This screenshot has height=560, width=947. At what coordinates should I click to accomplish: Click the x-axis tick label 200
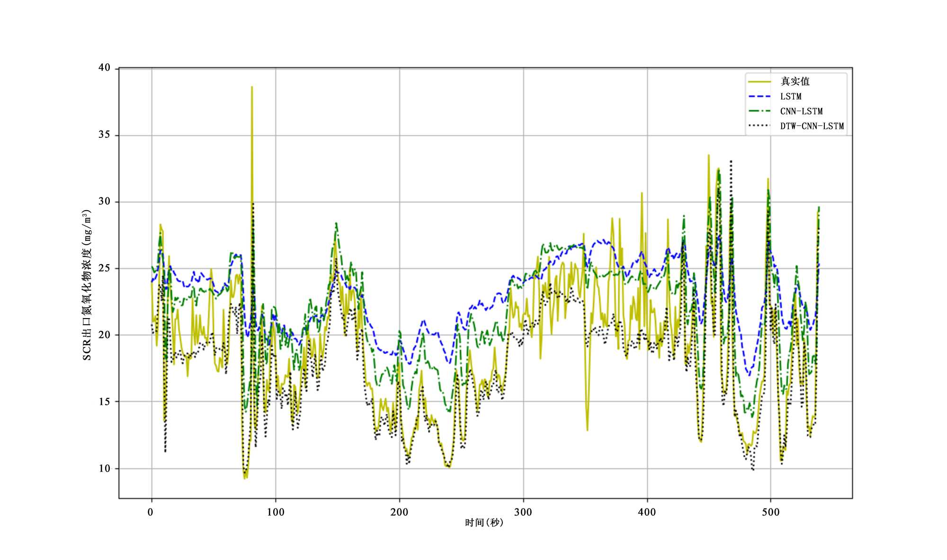pos(399,512)
